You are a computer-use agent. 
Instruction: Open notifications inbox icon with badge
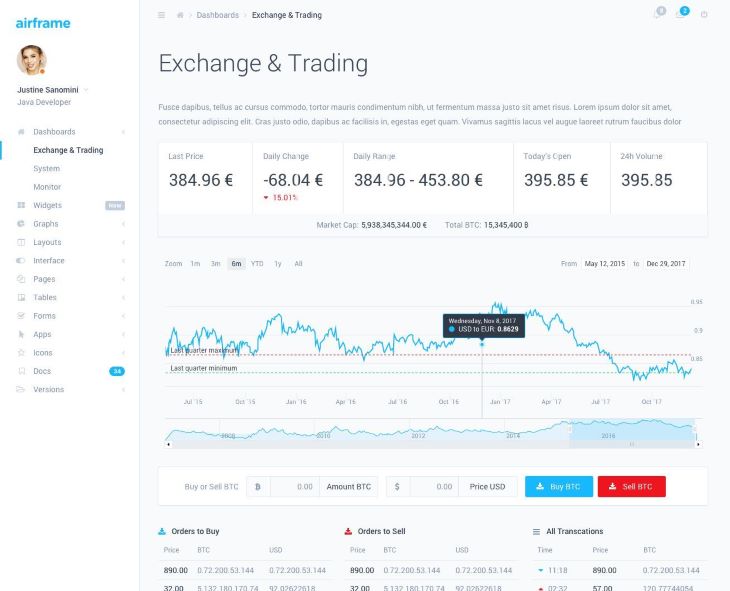coord(682,14)
